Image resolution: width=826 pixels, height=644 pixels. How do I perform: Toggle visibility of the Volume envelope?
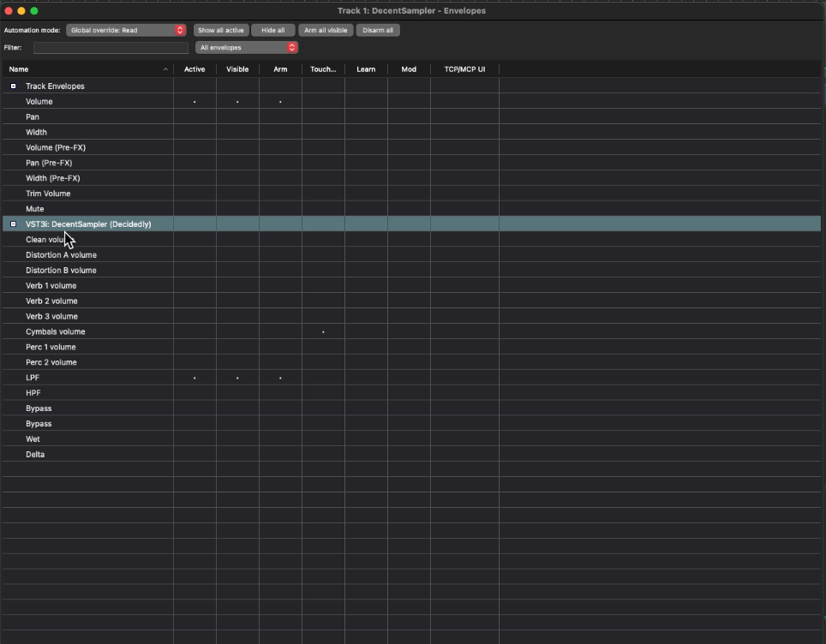[237, 101]
